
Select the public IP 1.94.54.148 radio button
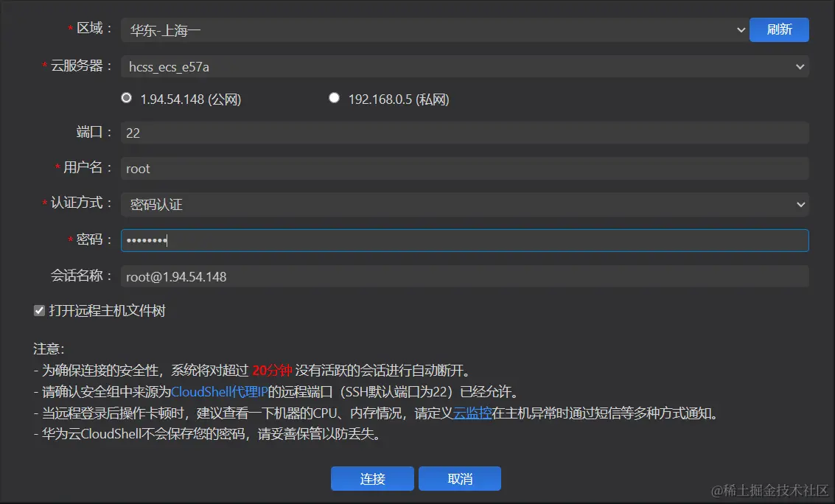coord(126,97)
